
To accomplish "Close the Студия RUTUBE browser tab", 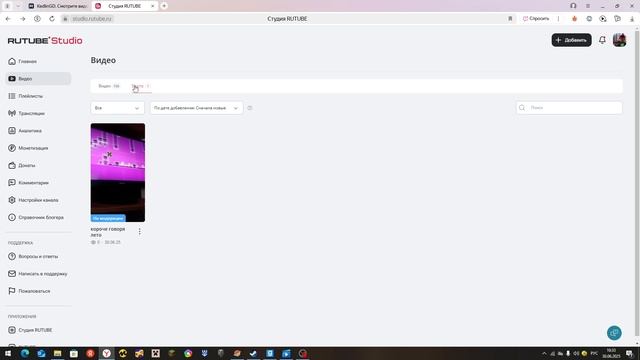I will click(x=153, y=6).
